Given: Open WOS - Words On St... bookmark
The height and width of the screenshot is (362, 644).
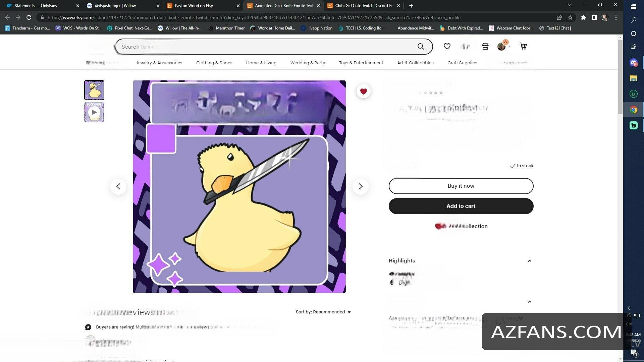Looking at the screenshot, I should tap(78, 28).
